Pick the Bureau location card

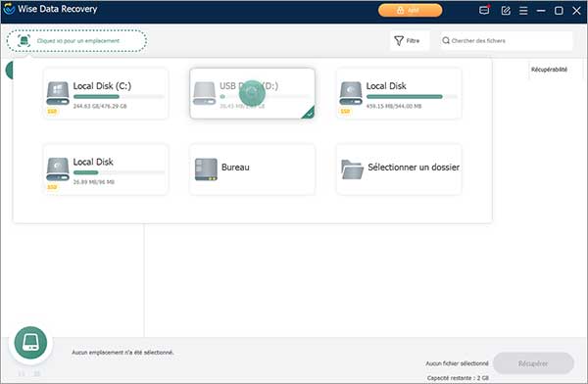click(x=252, y=169)
